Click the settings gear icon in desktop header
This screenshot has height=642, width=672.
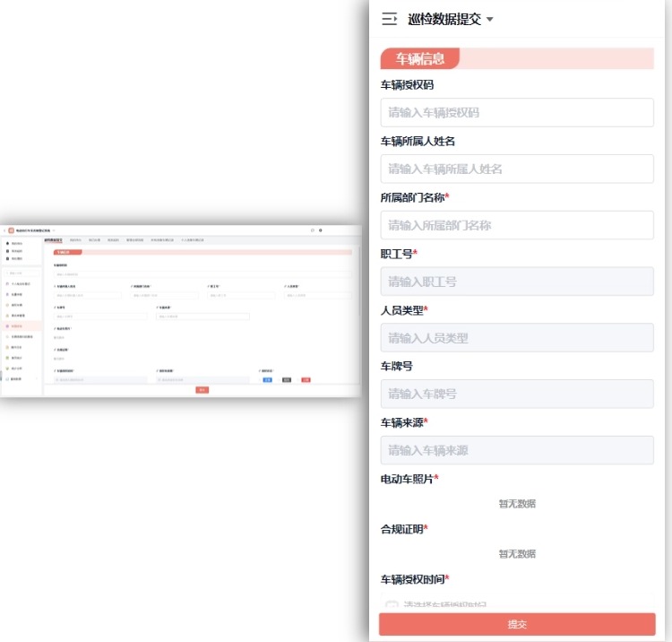[x=321, y=230]
